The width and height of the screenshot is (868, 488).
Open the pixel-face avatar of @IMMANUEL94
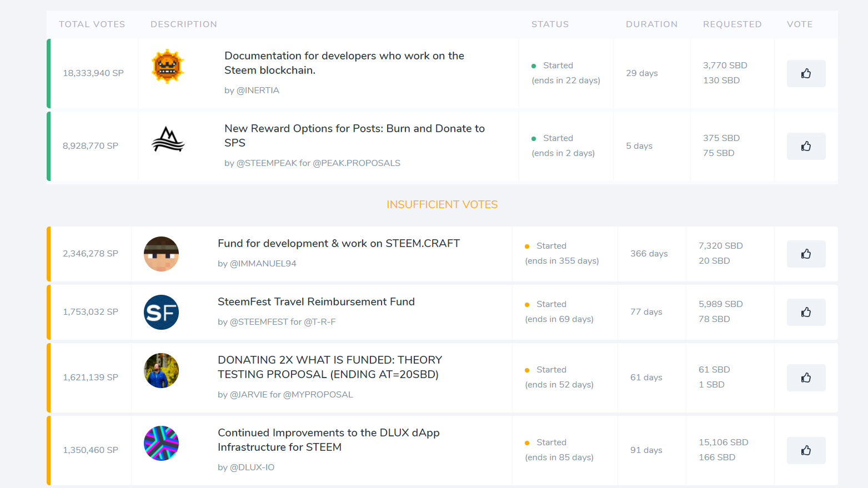[161, 254]
